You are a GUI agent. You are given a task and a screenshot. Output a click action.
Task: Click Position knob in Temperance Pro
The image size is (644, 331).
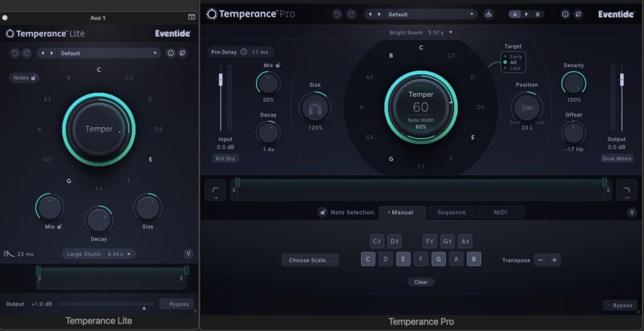point(527,108)
